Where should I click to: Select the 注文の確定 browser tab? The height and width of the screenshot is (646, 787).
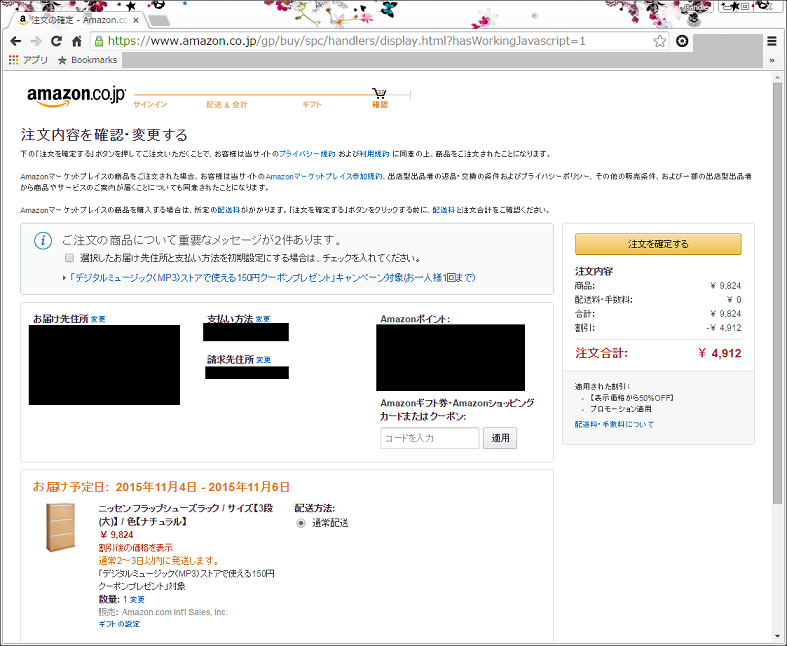click(78, 20)
